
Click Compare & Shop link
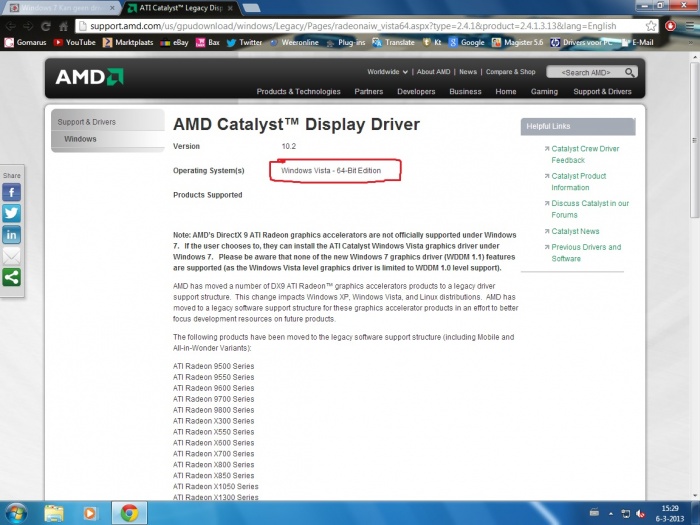510,71
